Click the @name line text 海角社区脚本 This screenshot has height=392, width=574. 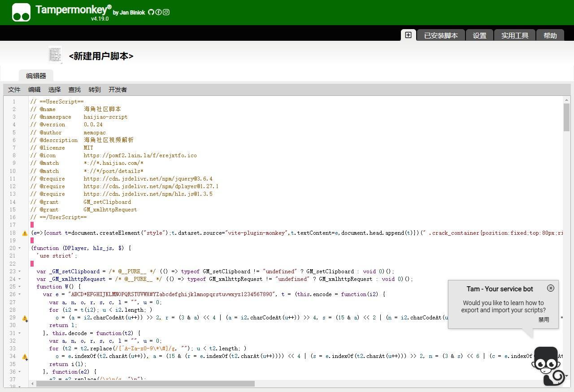(x=102, y=109)
